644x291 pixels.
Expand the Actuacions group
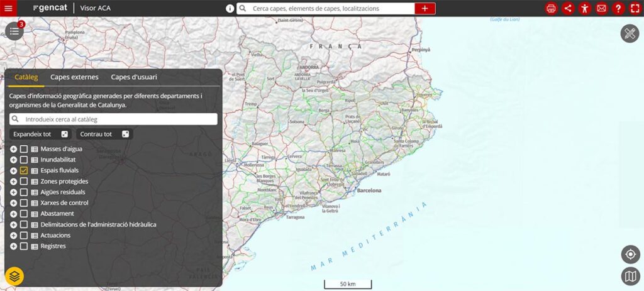tap(14, 236)
